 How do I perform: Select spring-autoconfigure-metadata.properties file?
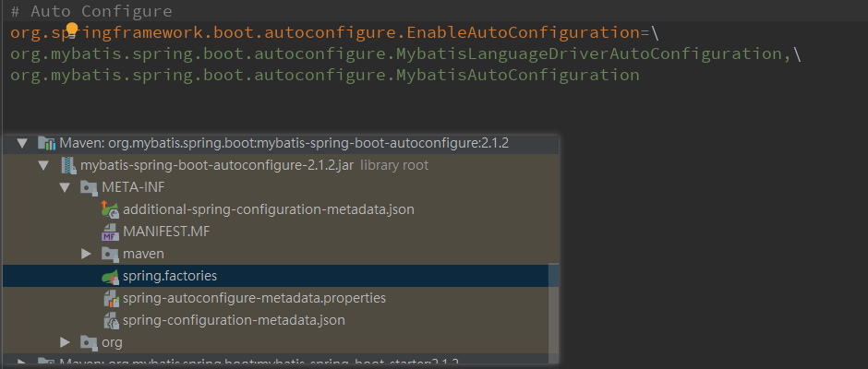click(x=254, y=298)
